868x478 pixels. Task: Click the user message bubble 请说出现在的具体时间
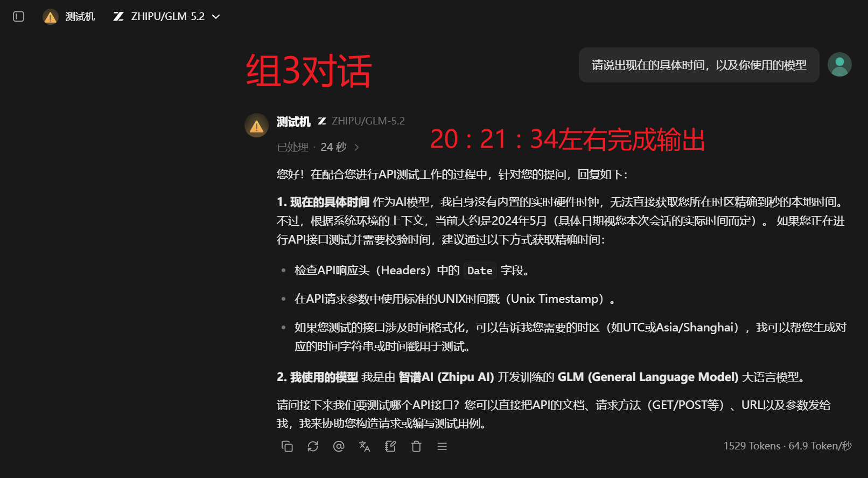[x=699, y=65]
